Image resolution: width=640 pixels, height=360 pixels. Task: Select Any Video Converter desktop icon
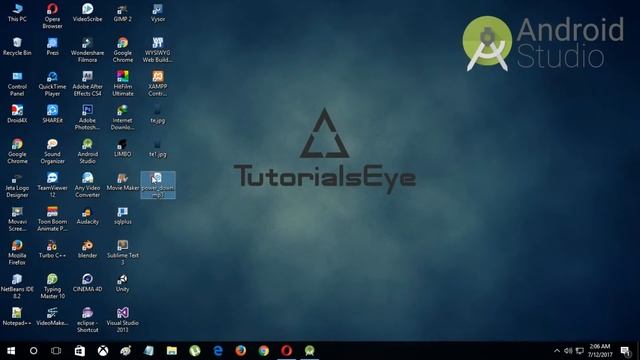point(87,185)
